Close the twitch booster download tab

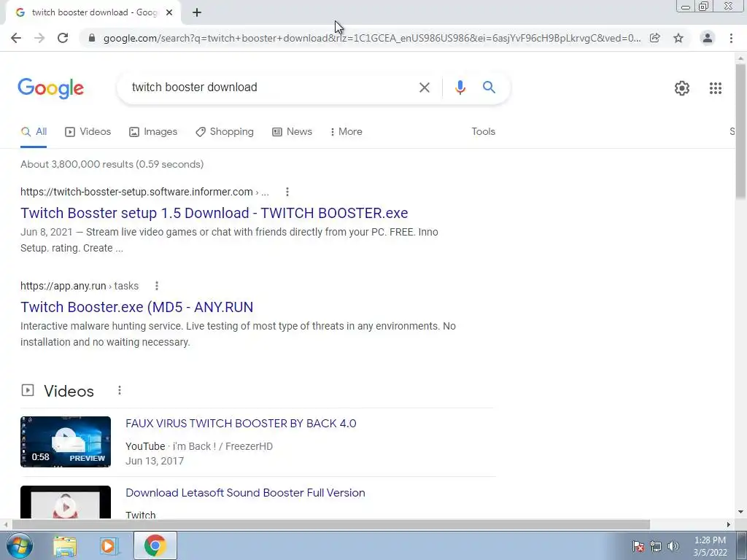click(x=169, y=12)
